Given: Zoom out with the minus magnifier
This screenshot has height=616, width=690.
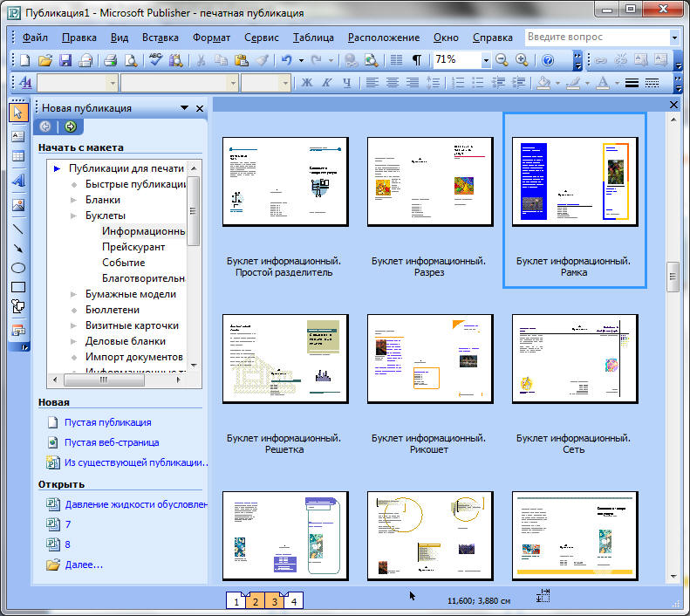Looking at the screenshot, I should 502,60.
